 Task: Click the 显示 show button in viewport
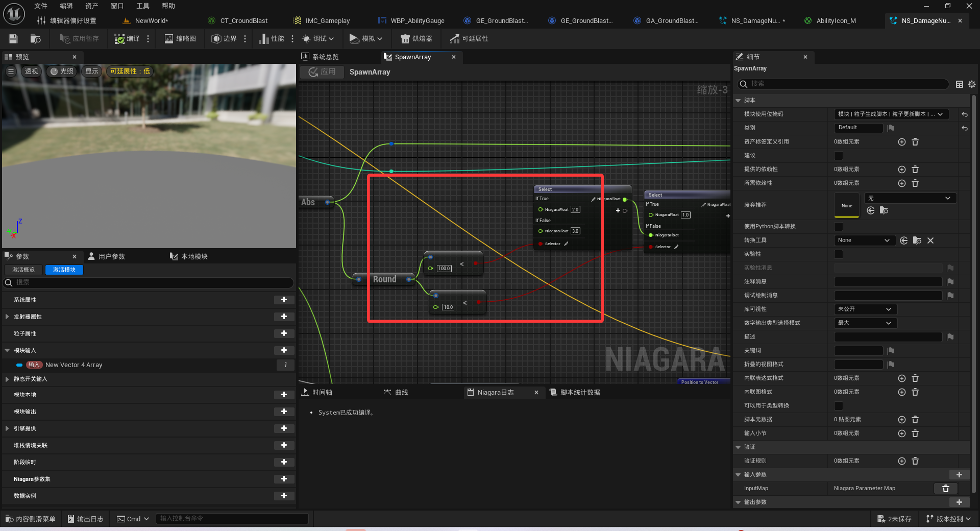(92, 71)
